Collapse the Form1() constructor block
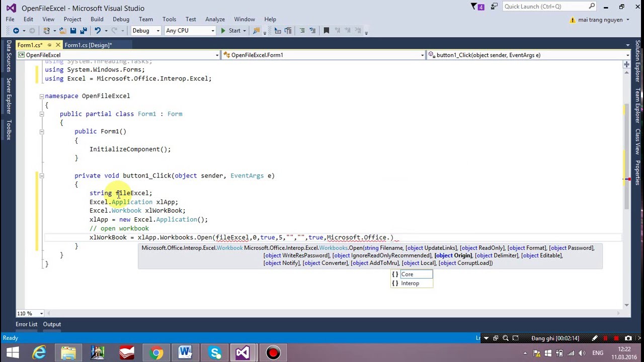This screenshot has width=644, height=362. (x=42, y=132)
